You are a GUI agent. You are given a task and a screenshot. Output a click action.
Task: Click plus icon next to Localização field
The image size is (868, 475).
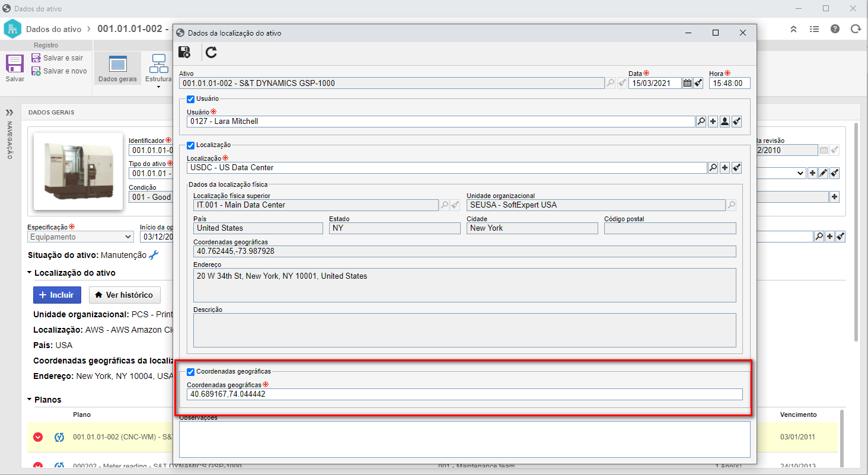(x=725, y=168)
